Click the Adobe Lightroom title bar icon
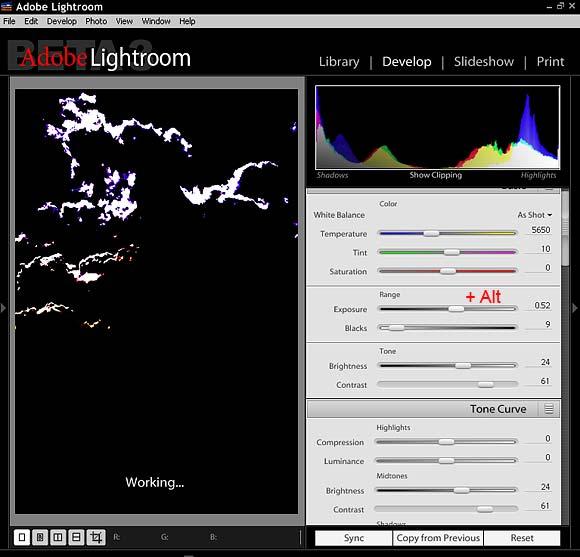 [x=6, y=6]
